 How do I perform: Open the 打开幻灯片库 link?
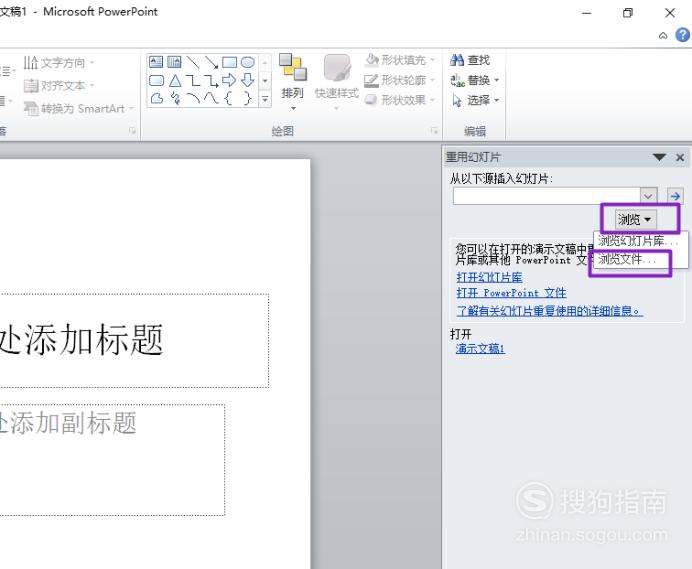[x=489, y=277]
